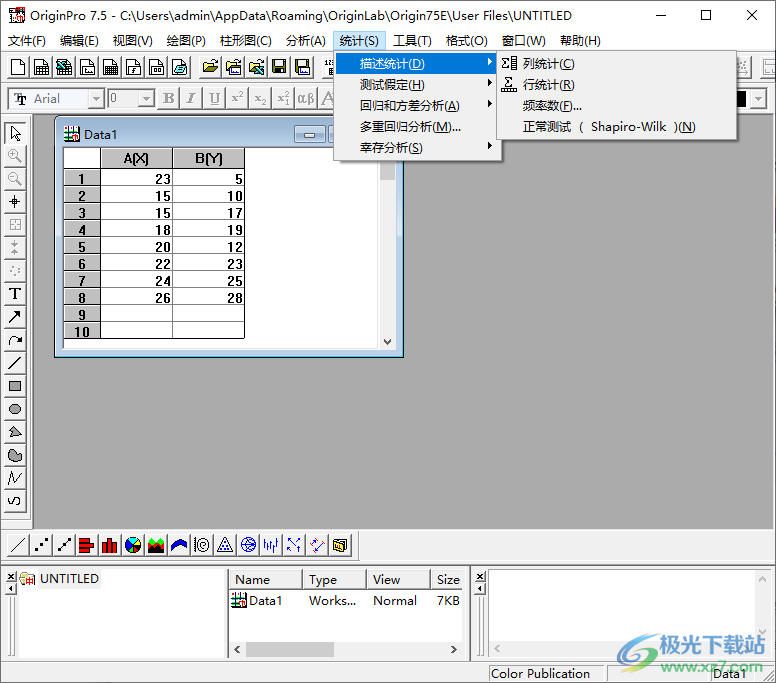
Task: Open 多重回归分析(M)... entry
Action: 418,127
